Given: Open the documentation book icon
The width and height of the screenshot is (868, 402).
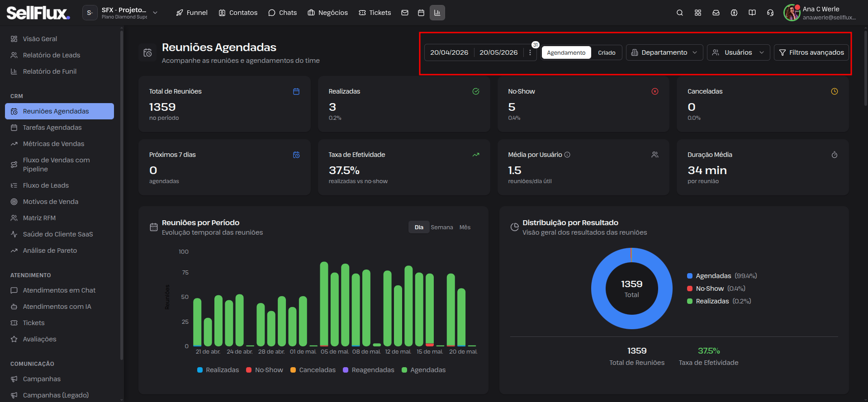Looking at the screenshot, I should [x=752, y=13].
